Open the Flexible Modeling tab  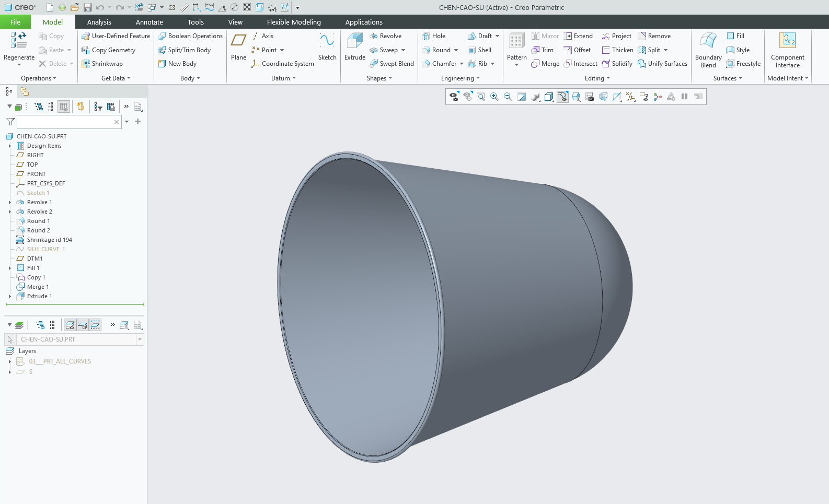point(294,22)
